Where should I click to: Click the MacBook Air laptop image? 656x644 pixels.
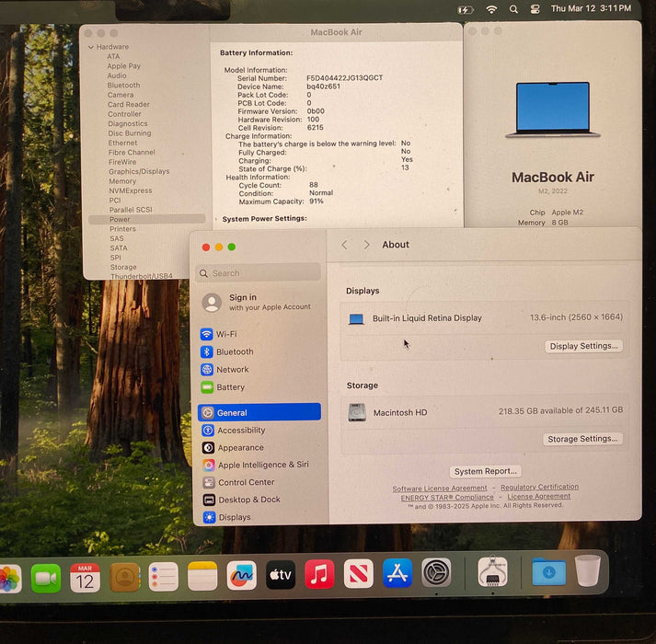(553, 110)
